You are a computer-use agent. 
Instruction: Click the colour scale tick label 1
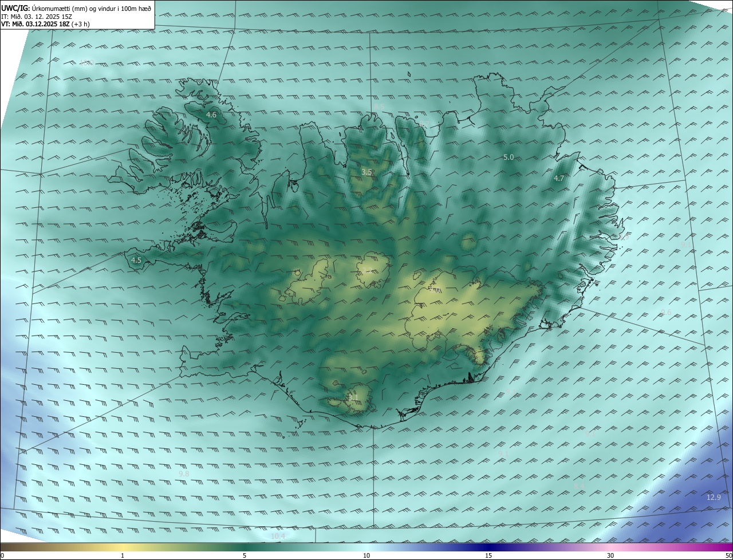tap(123, 555)
